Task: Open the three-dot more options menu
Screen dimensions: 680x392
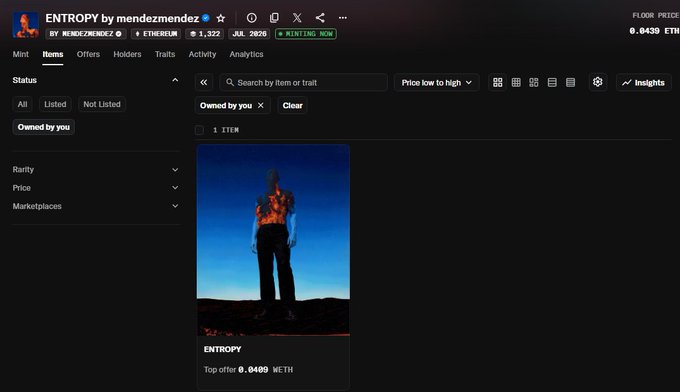Action: click(343, 18)
